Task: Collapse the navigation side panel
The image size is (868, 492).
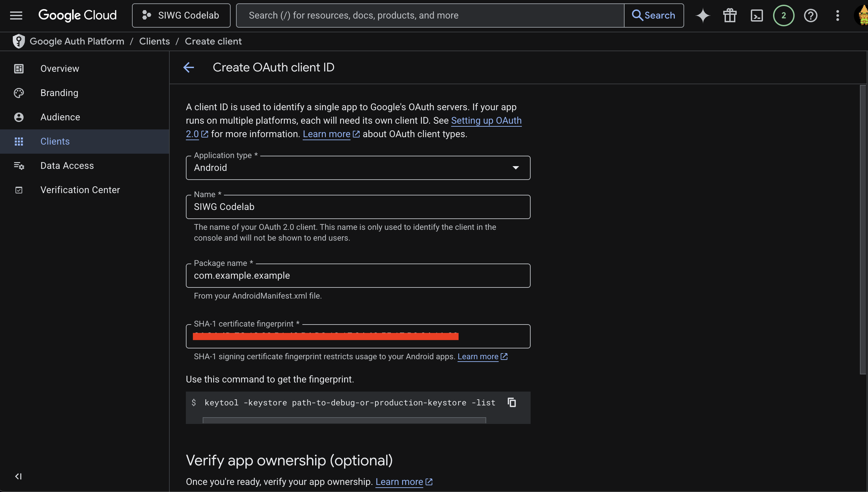Action: (x=18, y=476)
